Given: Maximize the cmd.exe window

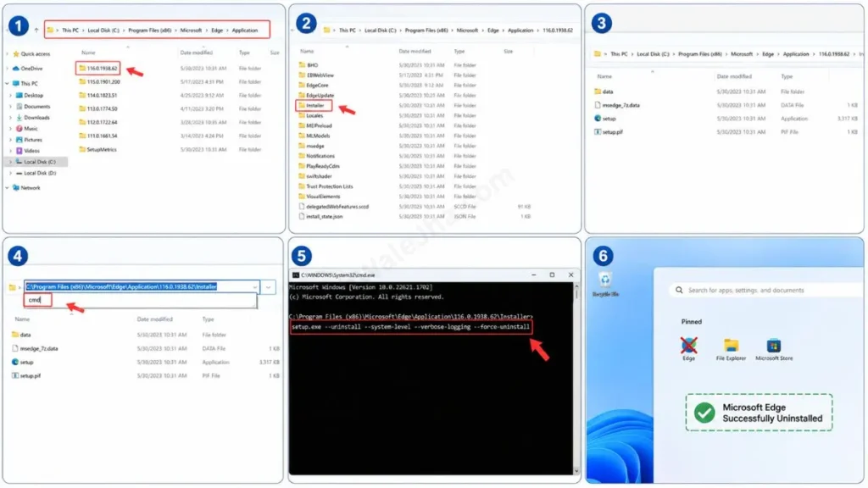Looking at the screenshot, I should [552, 275].
